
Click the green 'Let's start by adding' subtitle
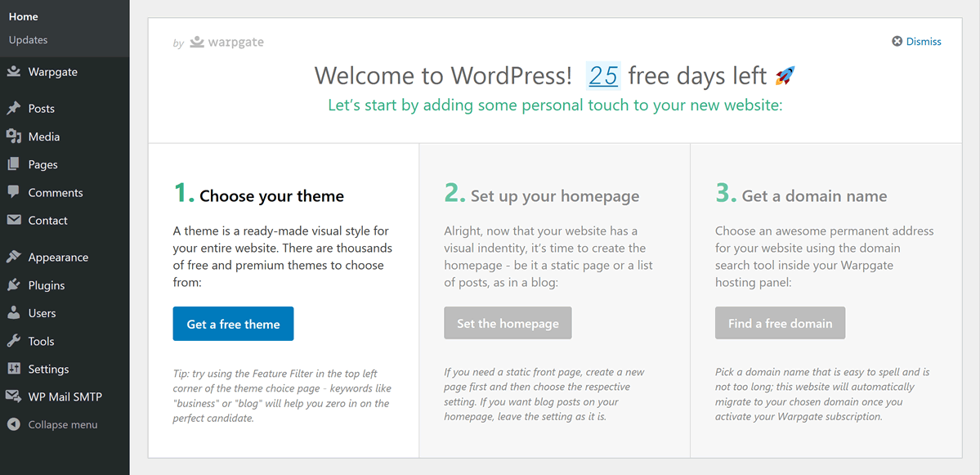(555, 105)
